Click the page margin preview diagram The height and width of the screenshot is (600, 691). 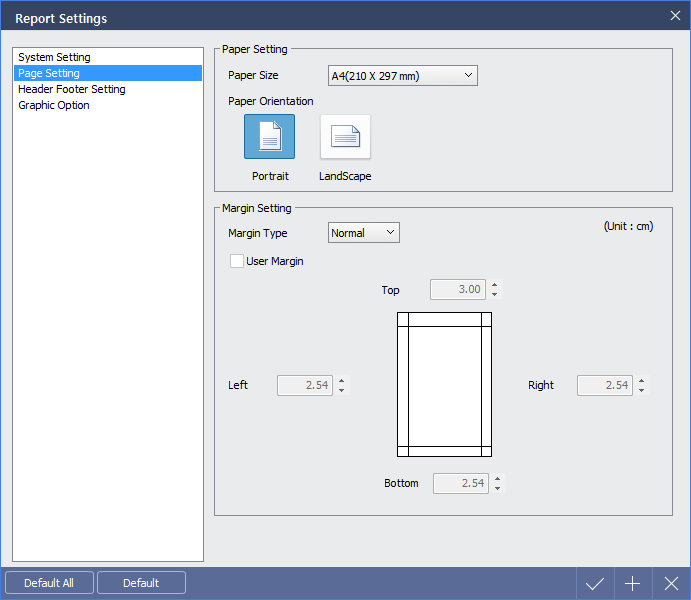click(x=444, y=385)
